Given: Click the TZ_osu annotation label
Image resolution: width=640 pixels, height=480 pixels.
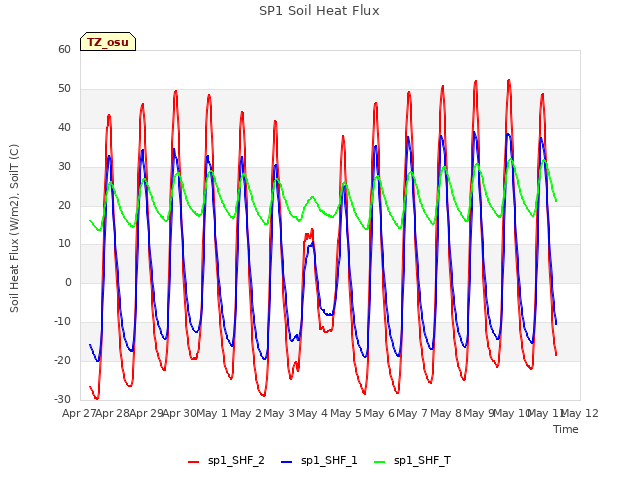Looking at the screenshot, I should click(x=108, y=42).
